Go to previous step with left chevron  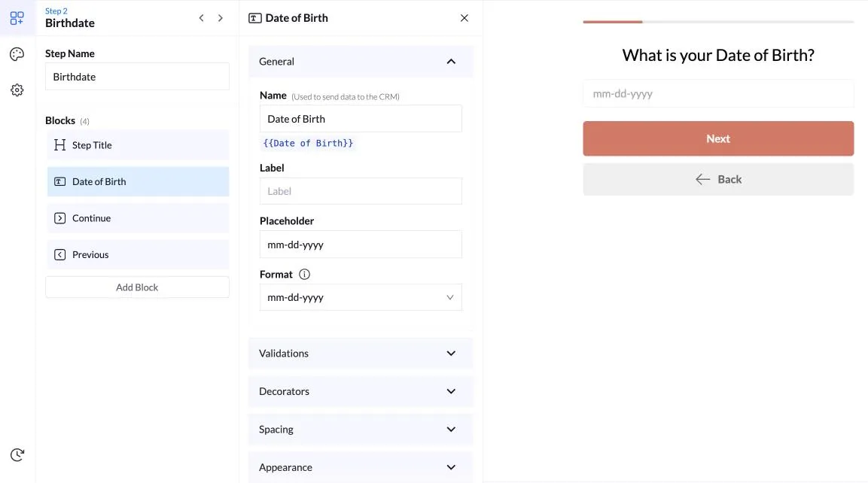[x=202, y=18]
